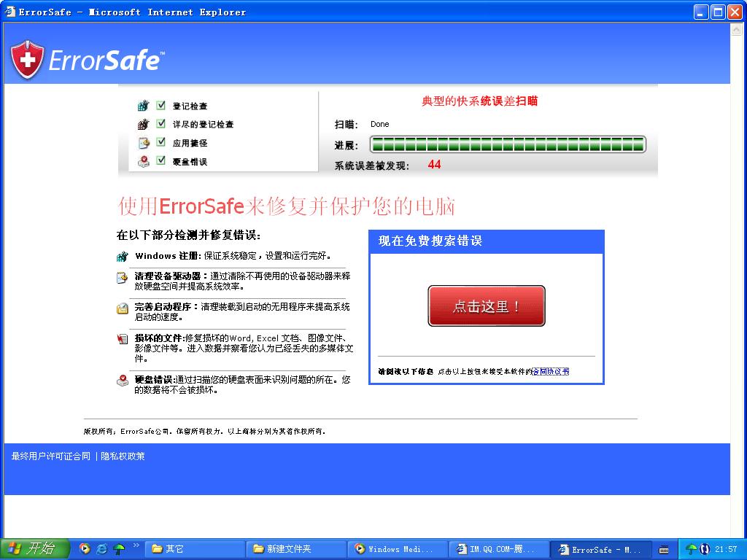This screenshot has height=560, width=747.
Task: Open the 最终用户许可证合同 link
Action: 50,456
